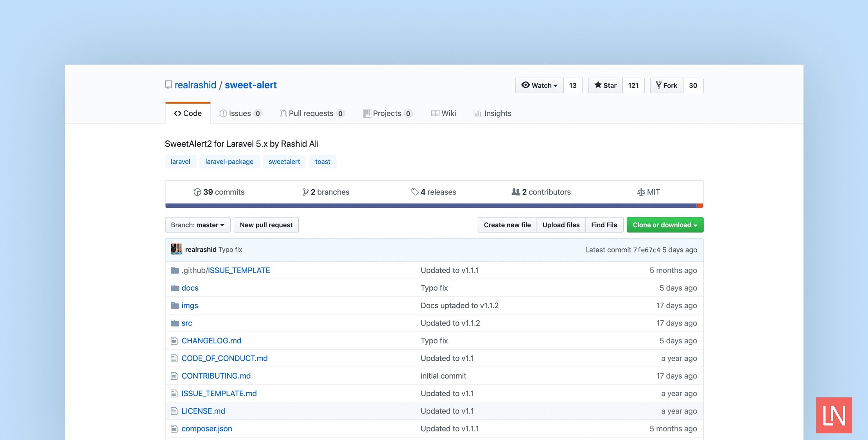
Task: Expand the Clone or download dropdown
Action: point(664,224)
